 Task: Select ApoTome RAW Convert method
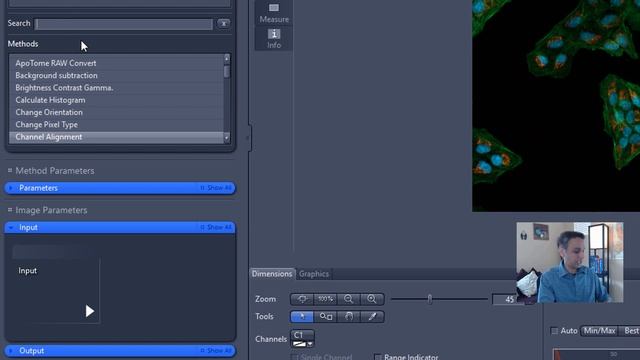(x=116, y=63)
